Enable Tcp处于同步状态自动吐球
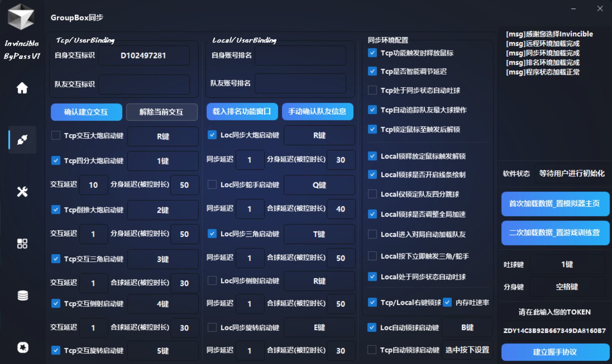This screenshot has width=612, height=364. pos(372,90)
